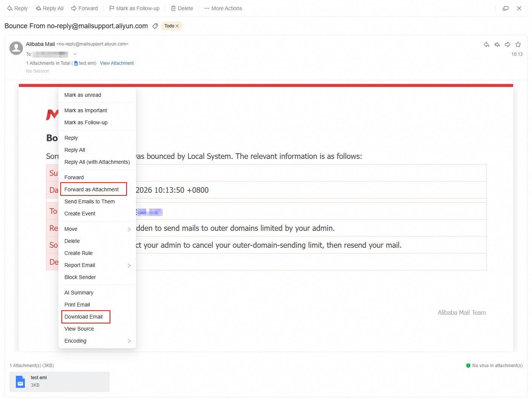Click the sender avatar icon

coord(16,48)
